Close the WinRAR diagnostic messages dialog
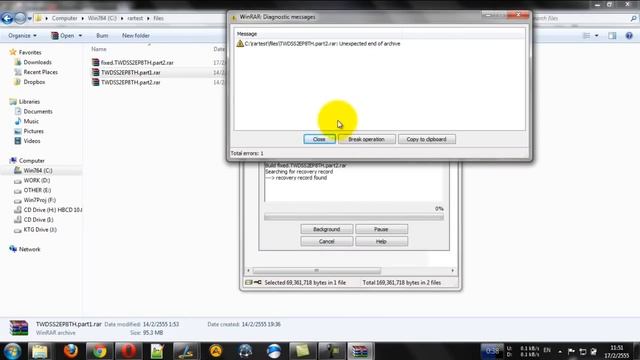640x360 pixels. pos(319,139)
